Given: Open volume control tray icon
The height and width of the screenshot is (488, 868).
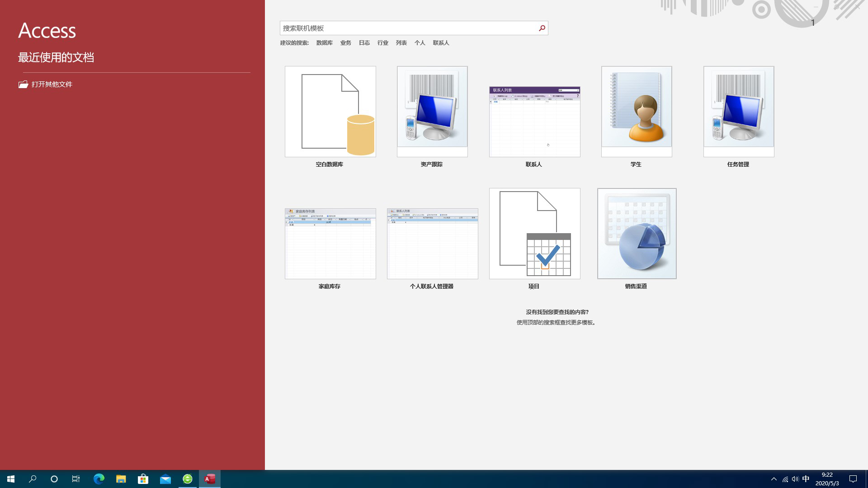Looking at the screenshot, I should (795, 479).
